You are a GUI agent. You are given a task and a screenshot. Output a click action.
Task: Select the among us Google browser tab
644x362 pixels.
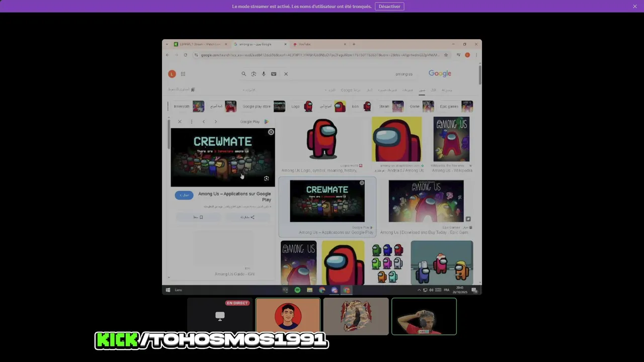click(260, 44)
